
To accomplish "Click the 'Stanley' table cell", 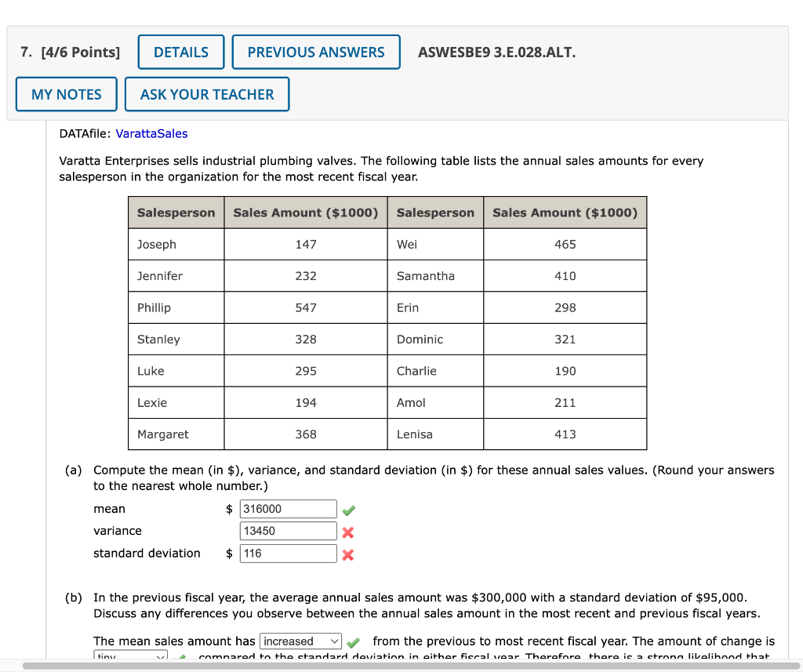I will [176, 339].
